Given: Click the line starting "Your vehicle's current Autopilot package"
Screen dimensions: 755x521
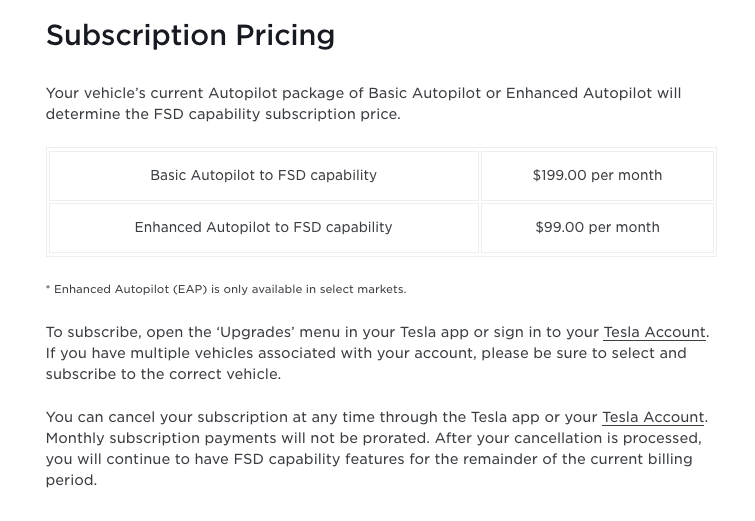Looking at the screenshot, I should [364, 93].
